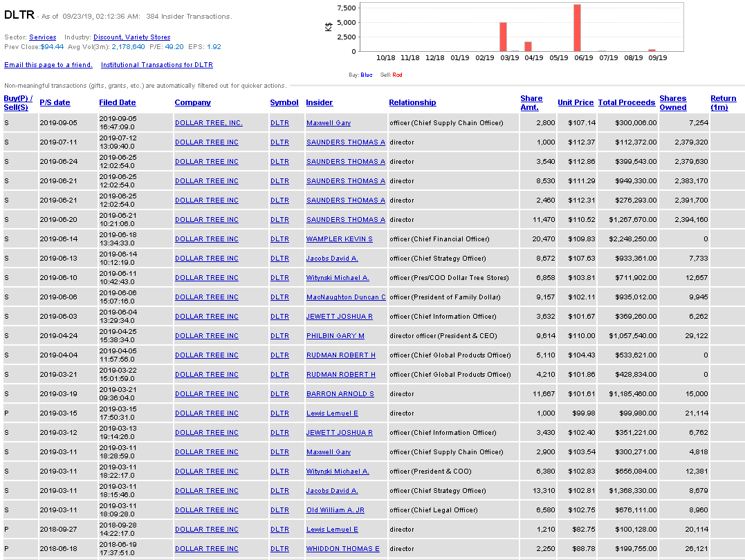Sort by Symbol column header

[284, 102]
